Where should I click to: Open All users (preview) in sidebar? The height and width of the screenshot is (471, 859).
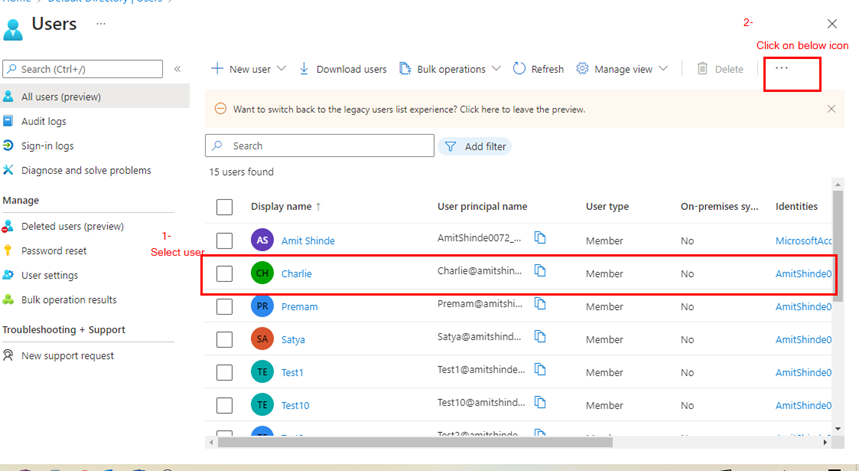click(95, 96)
